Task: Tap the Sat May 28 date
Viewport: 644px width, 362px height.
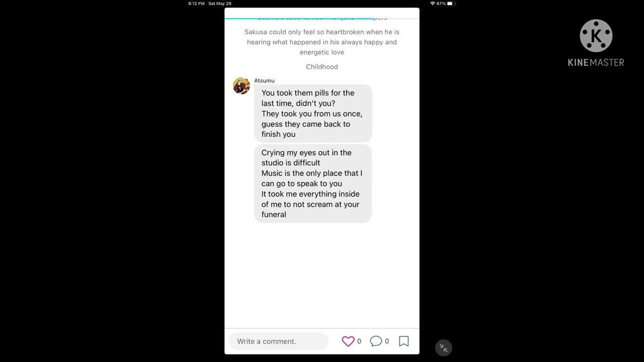Action: tap(220, 4)
